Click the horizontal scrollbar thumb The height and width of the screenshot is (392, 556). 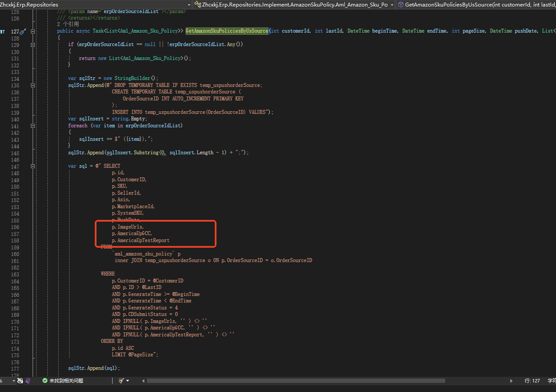[x=296, y=381]
